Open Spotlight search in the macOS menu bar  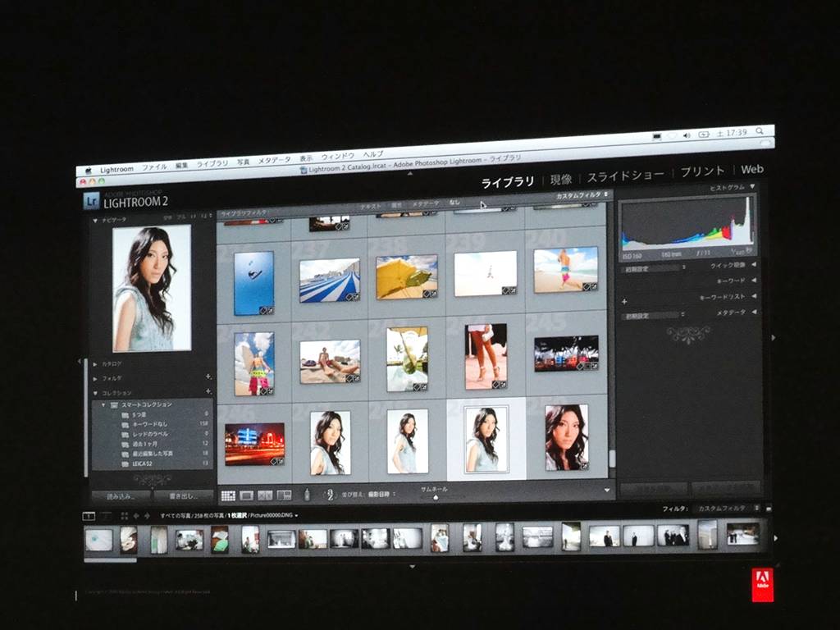(x=760, y=130)
